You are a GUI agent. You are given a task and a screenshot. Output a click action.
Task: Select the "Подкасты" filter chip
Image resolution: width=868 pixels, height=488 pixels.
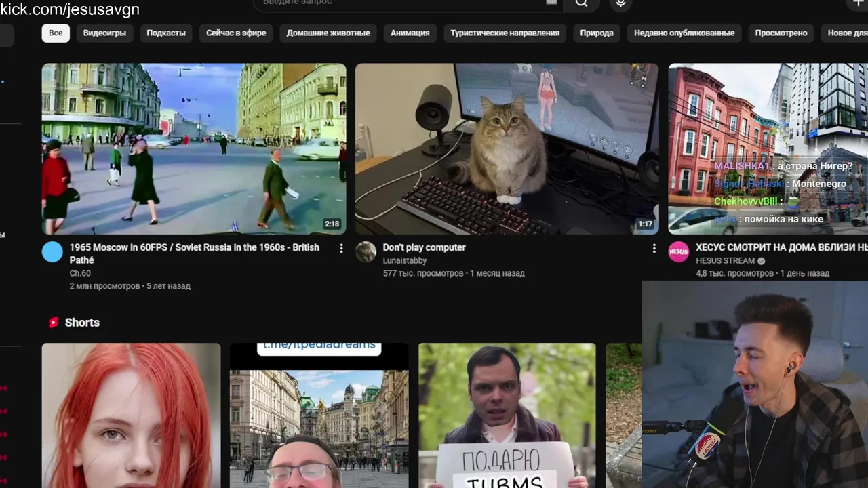pos(166,33)
